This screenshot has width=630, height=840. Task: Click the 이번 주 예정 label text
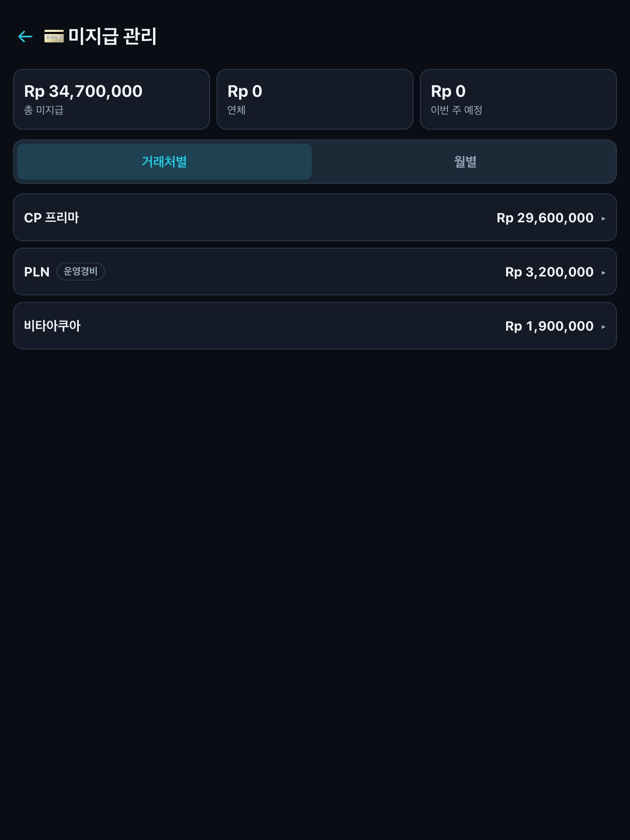pyautogui.click(x=457, y=110)
